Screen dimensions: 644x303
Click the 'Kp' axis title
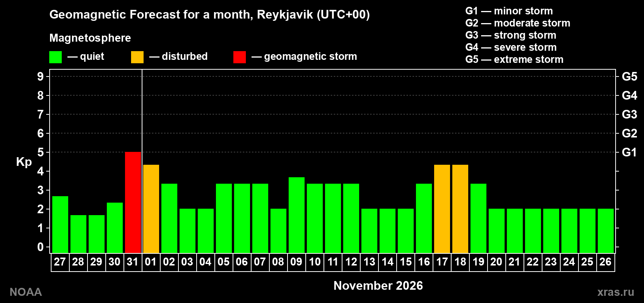(24, 162)
